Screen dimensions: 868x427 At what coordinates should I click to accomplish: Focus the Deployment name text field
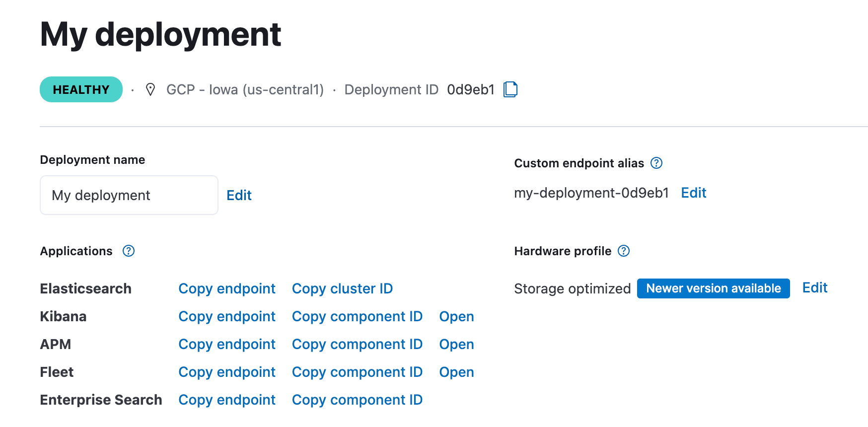(129, 195)
